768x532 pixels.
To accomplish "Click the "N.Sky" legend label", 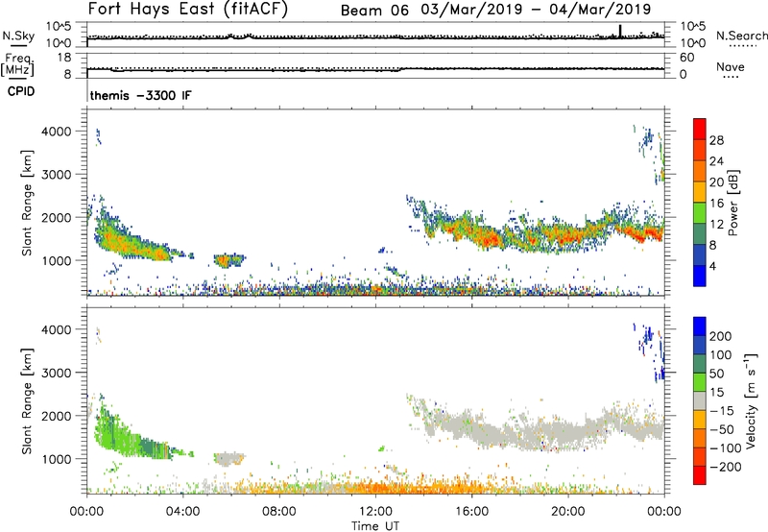I will click(x=18, y=36).
